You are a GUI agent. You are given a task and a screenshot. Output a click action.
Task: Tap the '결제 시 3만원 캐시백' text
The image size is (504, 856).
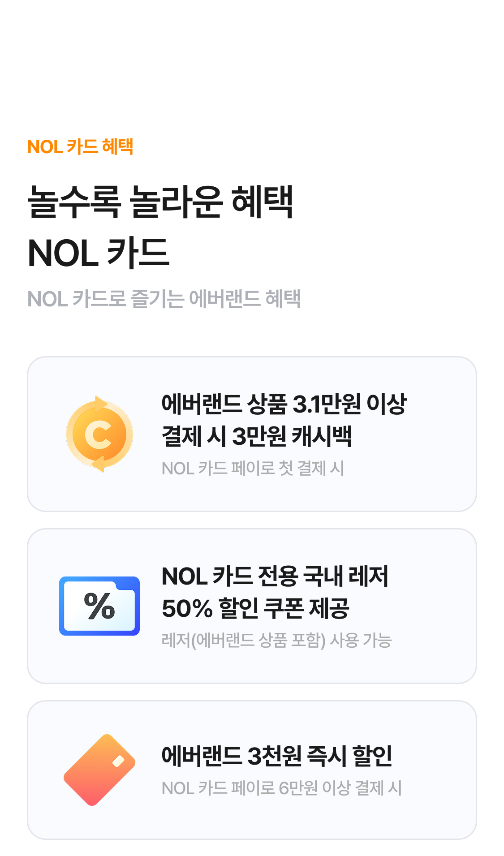click(x=257, y=436)
